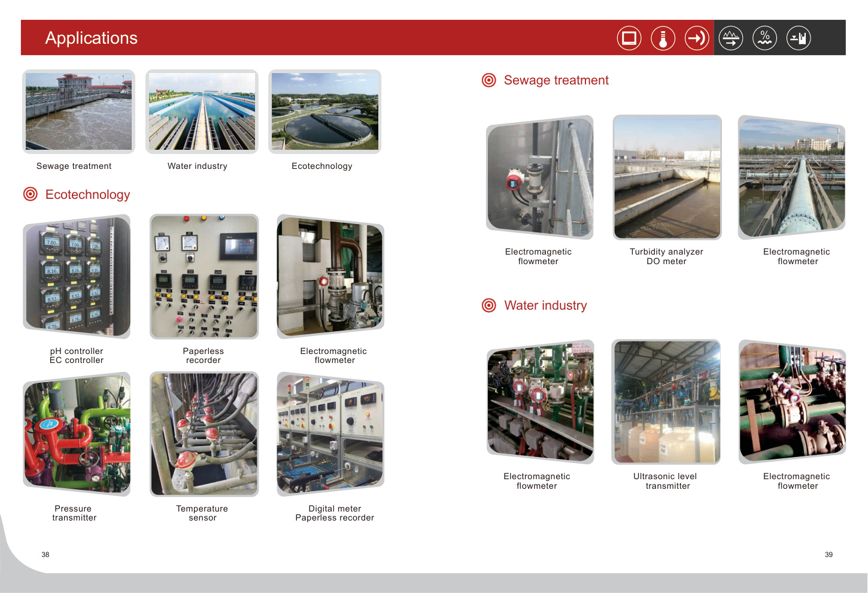
Task: Open the round clarifier Ecotechnology photo
Action: [325, 111]
